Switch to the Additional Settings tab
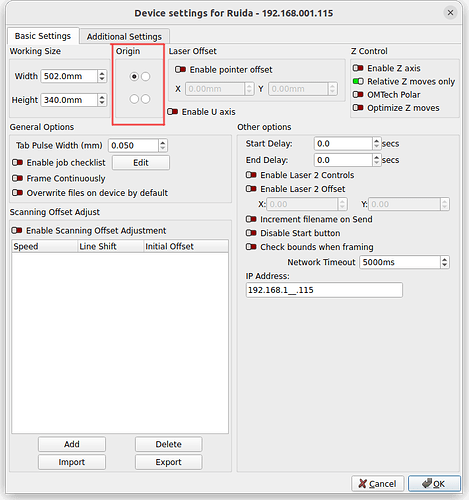Viewport: 469px width, 500px height. tap(124, 36)
